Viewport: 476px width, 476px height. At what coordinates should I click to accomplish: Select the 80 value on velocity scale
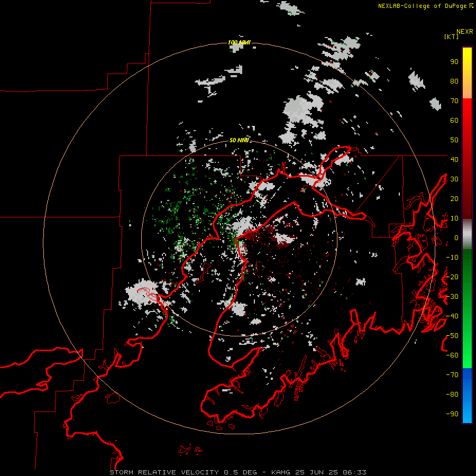(454, 81)
